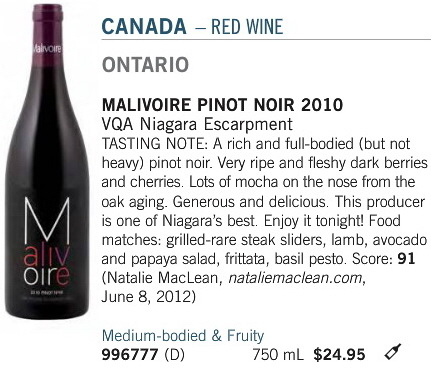Click the CANADA country heading
Viewport: 431px width, 368px height.
click(144, 27)
